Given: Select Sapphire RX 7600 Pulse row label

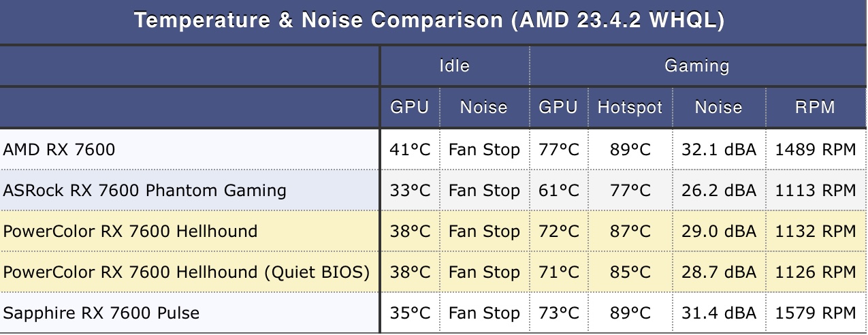Looking at the screenshot, I should tap(101, 313).
